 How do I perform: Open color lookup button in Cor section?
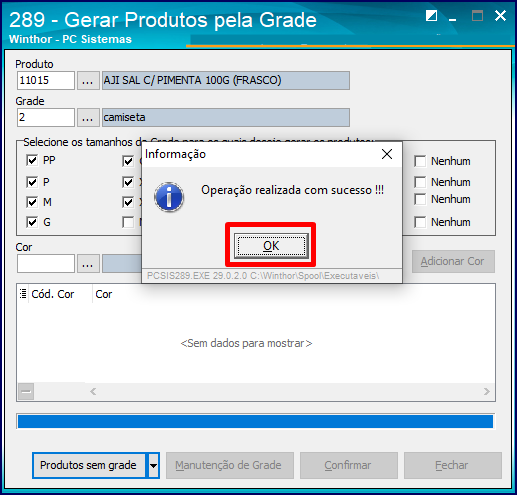click(88, 264)
